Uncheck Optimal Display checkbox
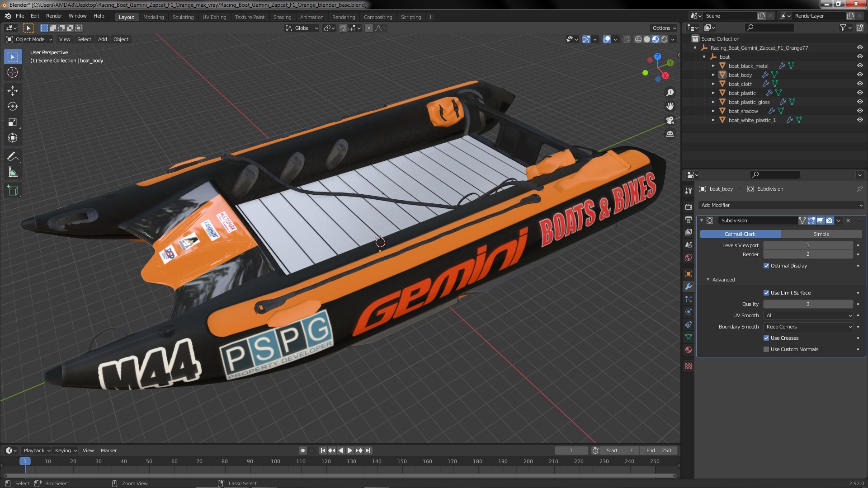The image size is (868, 488). click(x=766, y=266)
